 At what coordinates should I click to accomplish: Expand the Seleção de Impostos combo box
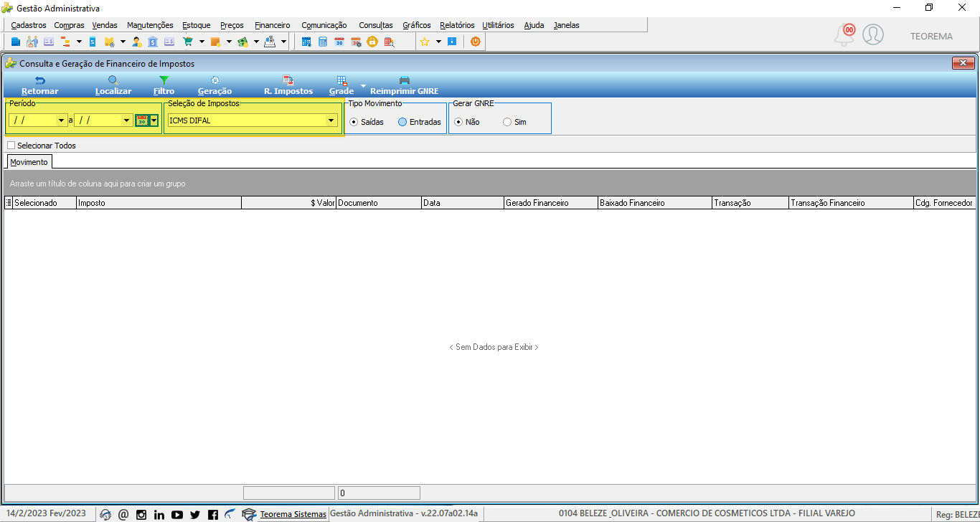click(331, 120)
